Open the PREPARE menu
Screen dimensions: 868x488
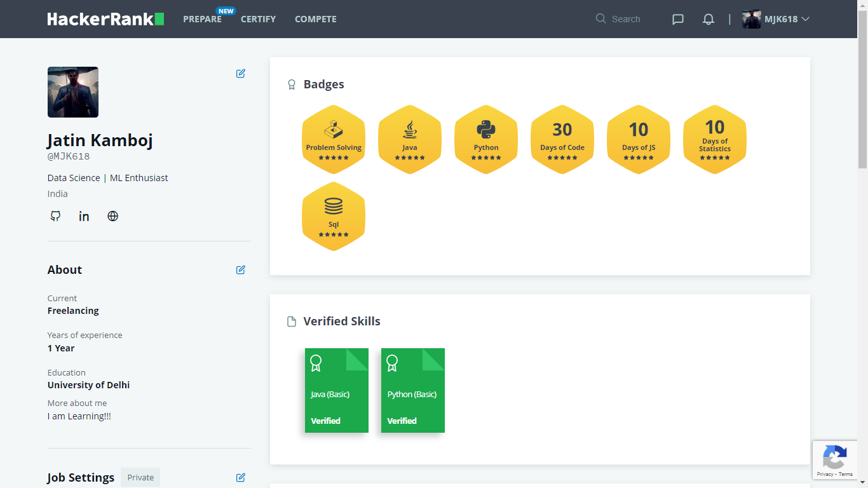[202, 19]
